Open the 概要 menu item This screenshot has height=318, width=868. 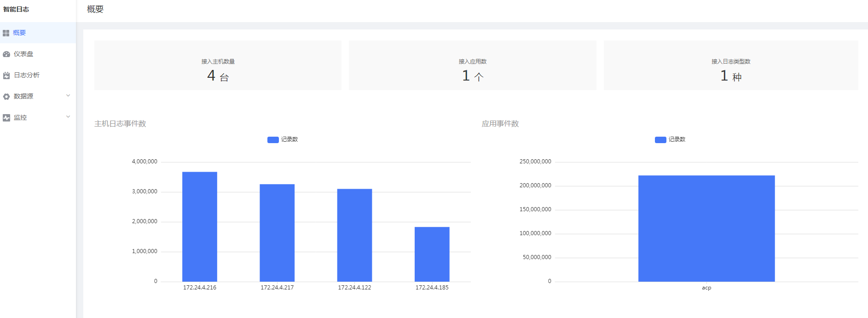(x=38, y=33)
